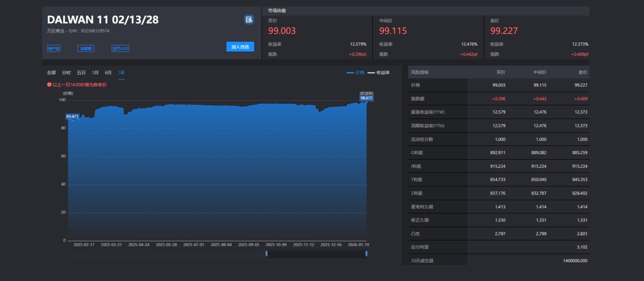Add bond to watchlist with 加入自选
644x281 pixels.
(240, 47)
